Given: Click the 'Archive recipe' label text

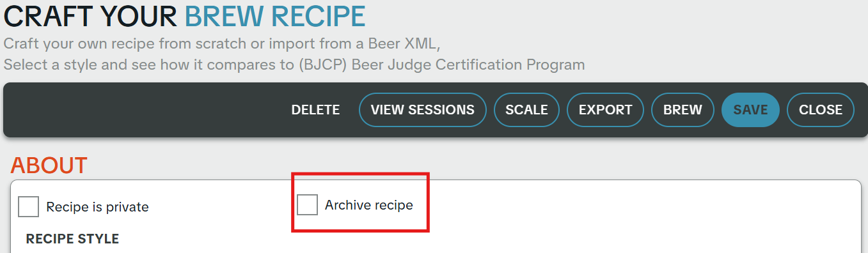Looking at the screenshot, I should point(369,205).
